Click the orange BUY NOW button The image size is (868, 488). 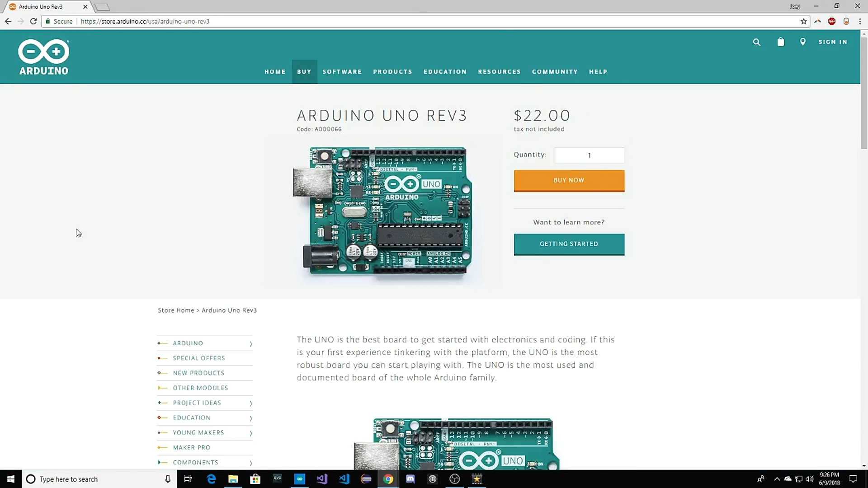pyautogui.click(x=569, y=180)
